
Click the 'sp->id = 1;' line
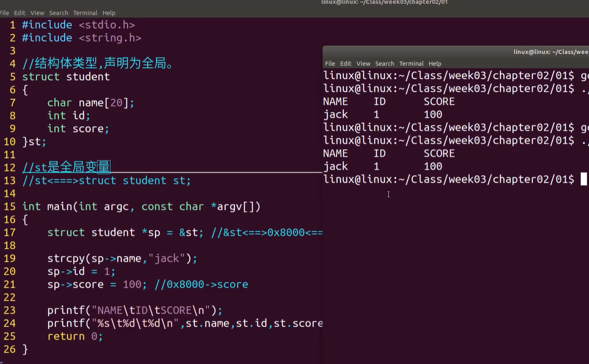81,271
